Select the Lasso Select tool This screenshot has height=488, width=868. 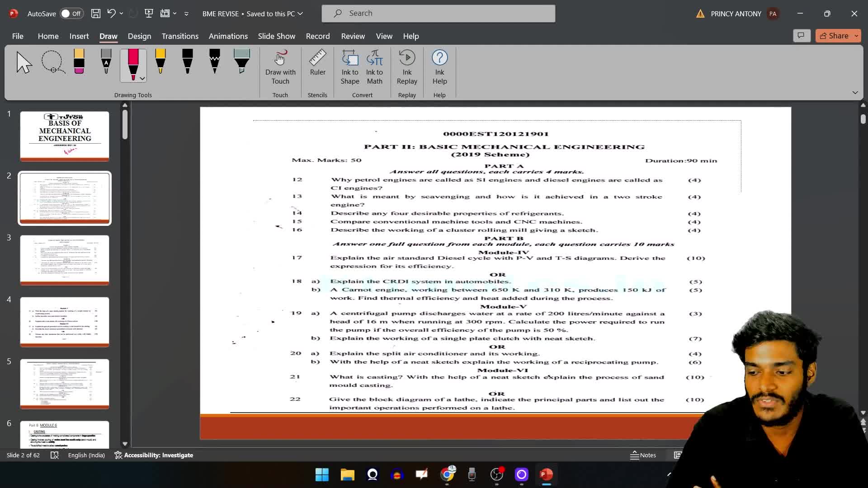pyautogui.click(x=53, y=62)
